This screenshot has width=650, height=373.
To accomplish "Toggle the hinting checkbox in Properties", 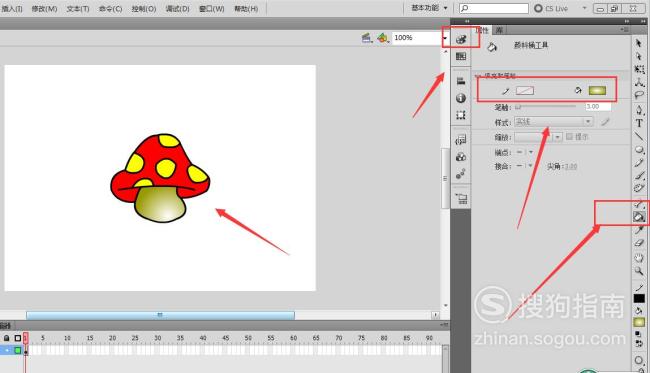I will point(569,136).
